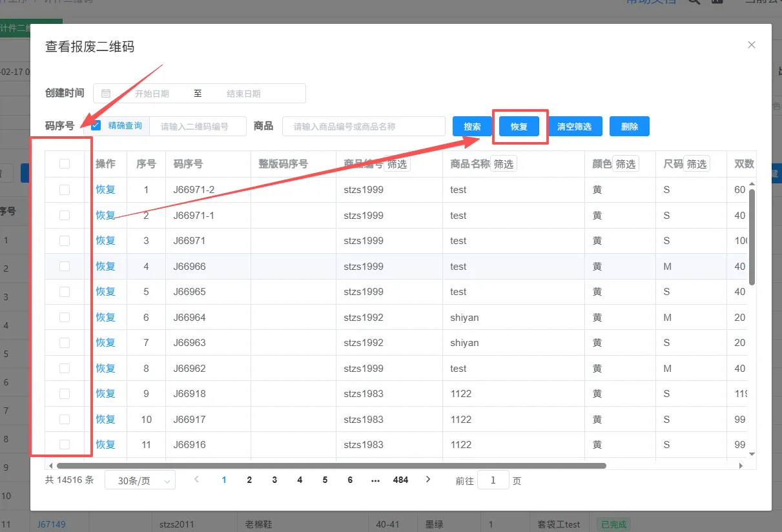
Task: Click the previous page arrow
Action: tap(197, 480)
